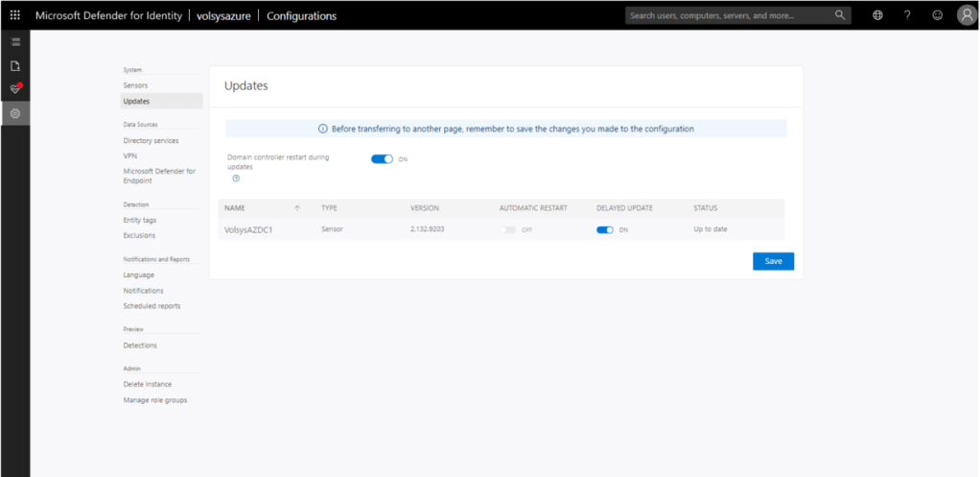Expand the left navigation hamburger menu

pyautogui.click(x=14, y=42)
